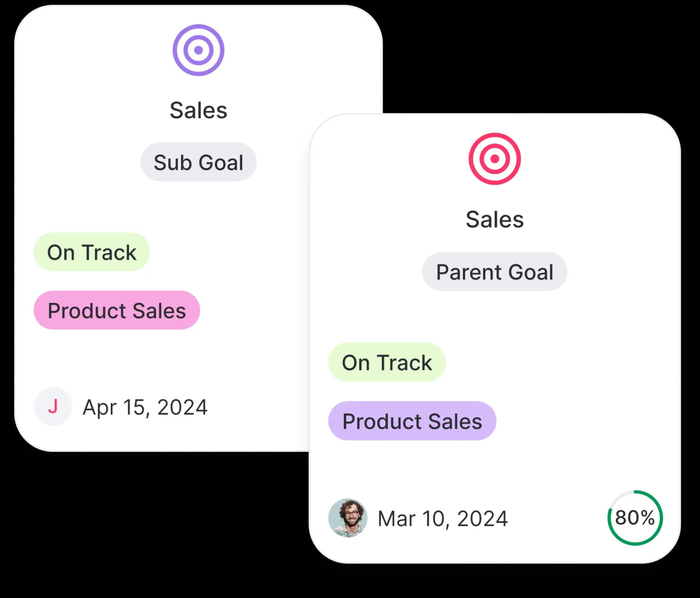Click On Track status on the Parent Goal card
Screen dimensions: 700x598
[387, 362]
